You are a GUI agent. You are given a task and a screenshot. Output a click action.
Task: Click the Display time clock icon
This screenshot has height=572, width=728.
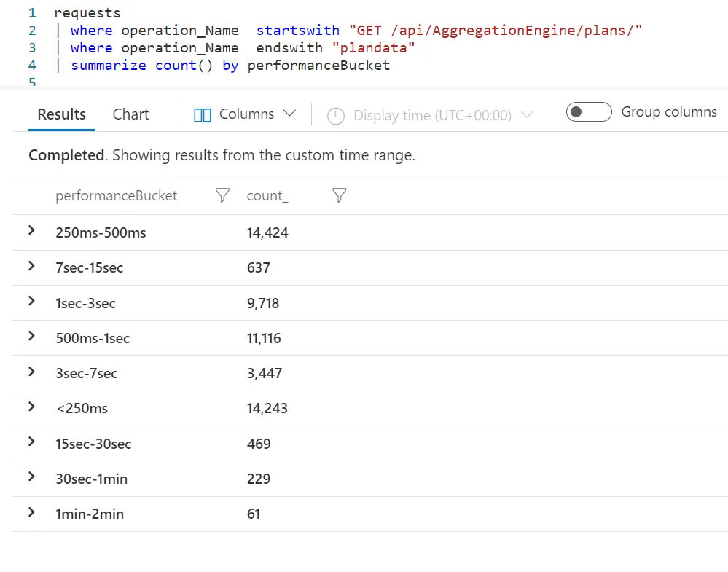pos(335,115)
